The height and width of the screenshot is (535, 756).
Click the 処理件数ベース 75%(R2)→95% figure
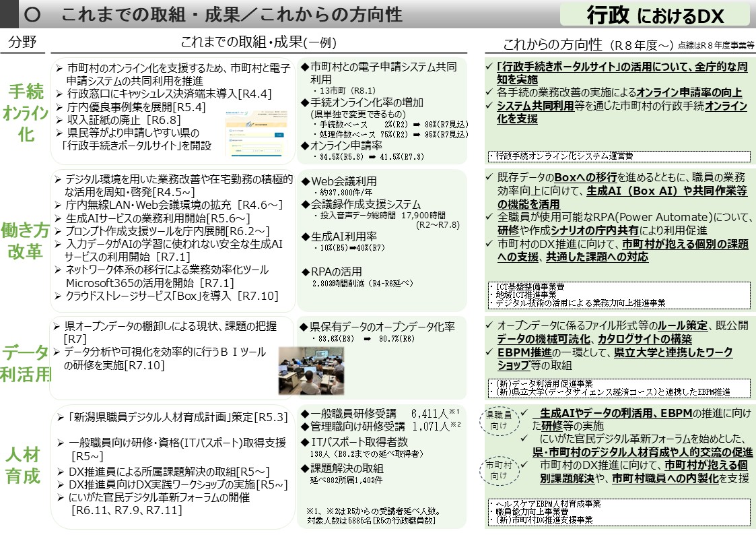tap(390, 135)
